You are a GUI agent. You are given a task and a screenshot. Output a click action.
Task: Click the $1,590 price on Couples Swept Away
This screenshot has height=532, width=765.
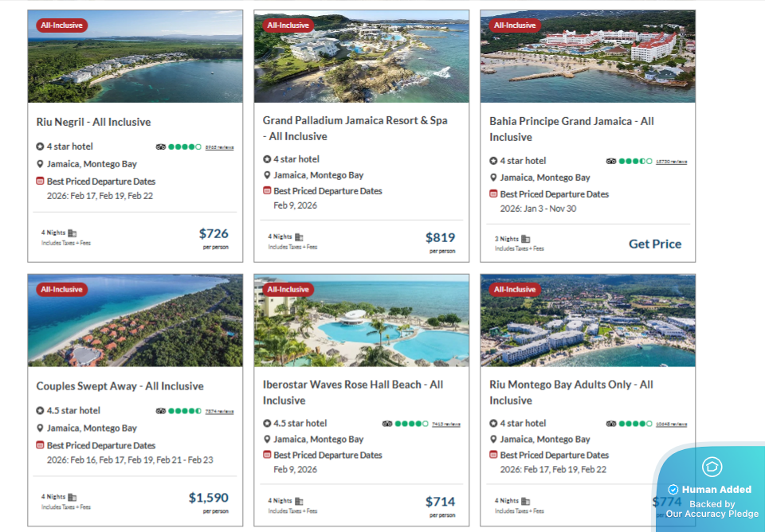(209, 498)
